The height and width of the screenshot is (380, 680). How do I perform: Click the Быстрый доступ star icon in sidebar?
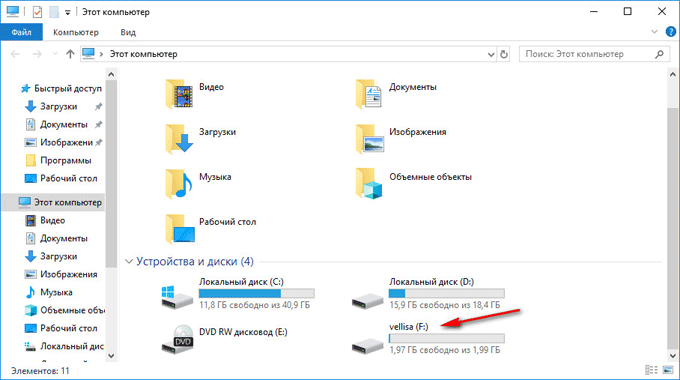click(x=25, y=88)
